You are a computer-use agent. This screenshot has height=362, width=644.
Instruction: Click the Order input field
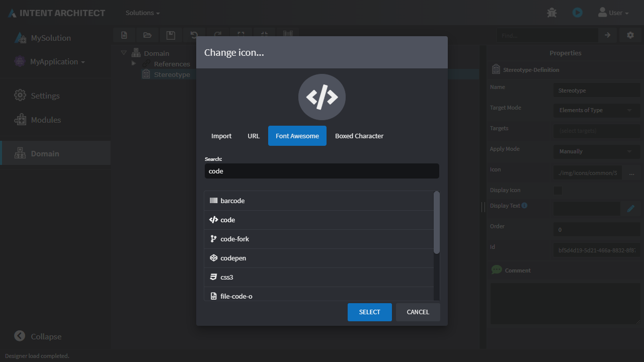pos(597,229)
